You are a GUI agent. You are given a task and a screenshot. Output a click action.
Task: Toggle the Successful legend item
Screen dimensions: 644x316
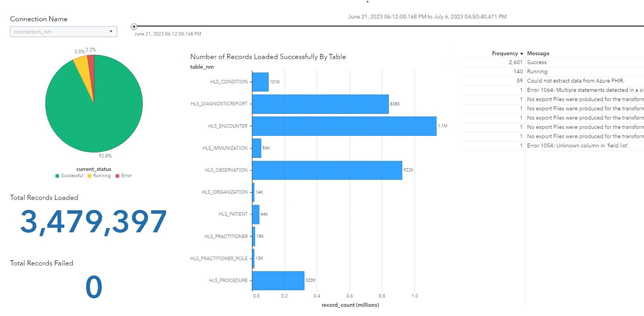click(x=69, y=176)
